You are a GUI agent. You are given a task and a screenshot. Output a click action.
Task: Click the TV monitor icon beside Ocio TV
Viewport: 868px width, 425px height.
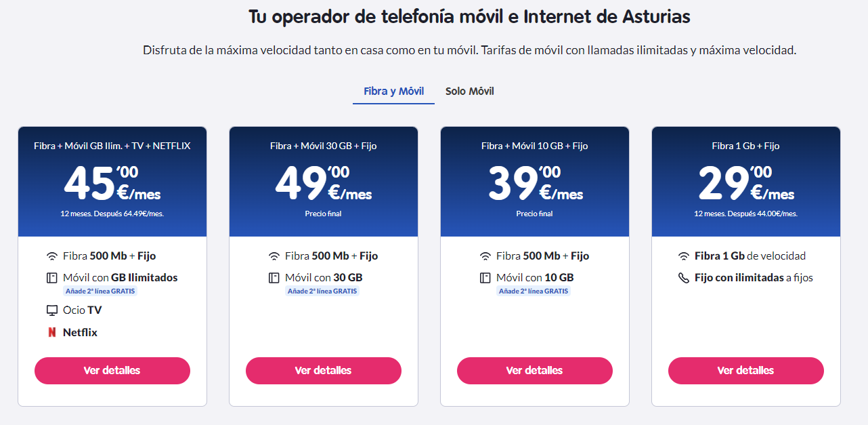click(53, 309)
